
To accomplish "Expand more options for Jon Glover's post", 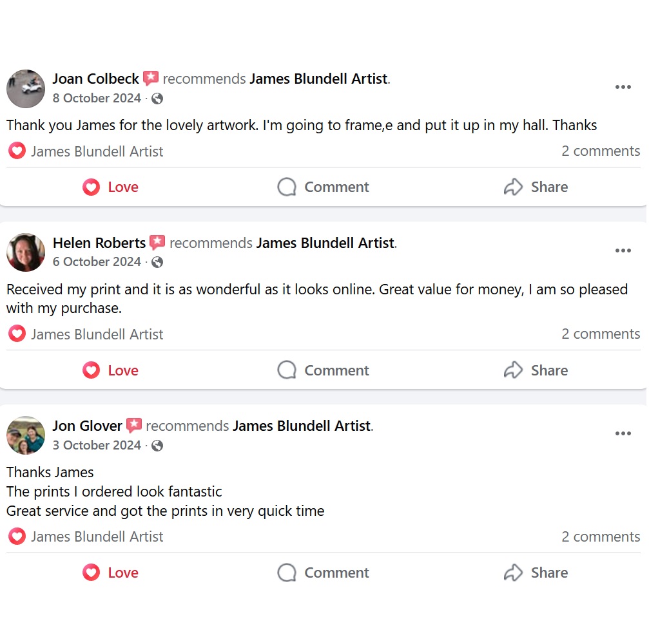I will pyautogui.click(x=623, y=434).
